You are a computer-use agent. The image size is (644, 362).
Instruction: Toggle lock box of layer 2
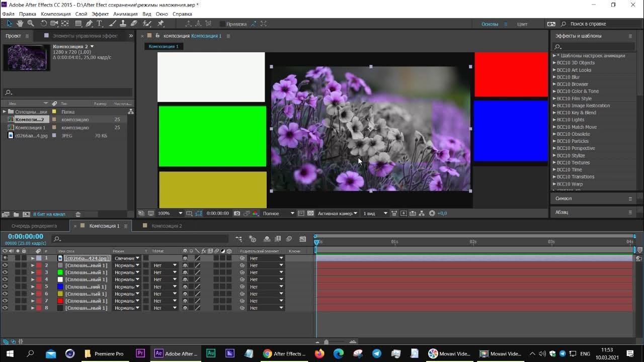[24, 265]
